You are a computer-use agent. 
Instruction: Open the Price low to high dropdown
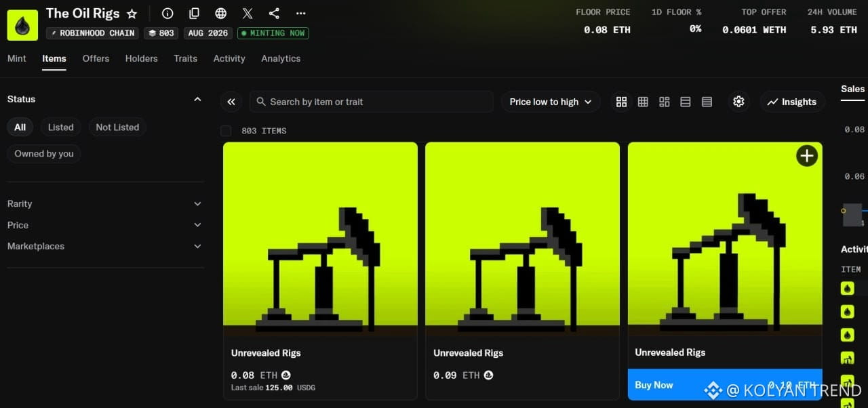point(551,102)
